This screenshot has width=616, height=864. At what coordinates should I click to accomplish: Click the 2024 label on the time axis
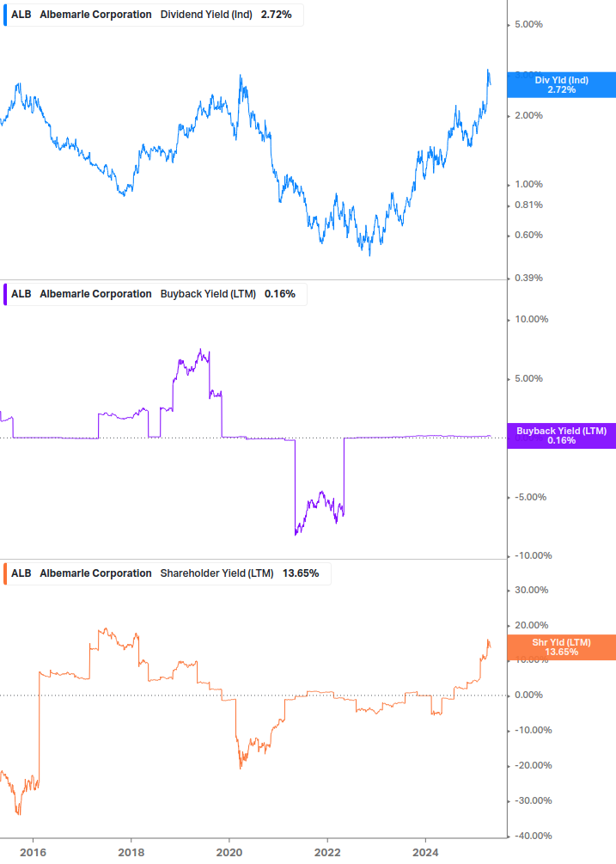click(425, 853)
